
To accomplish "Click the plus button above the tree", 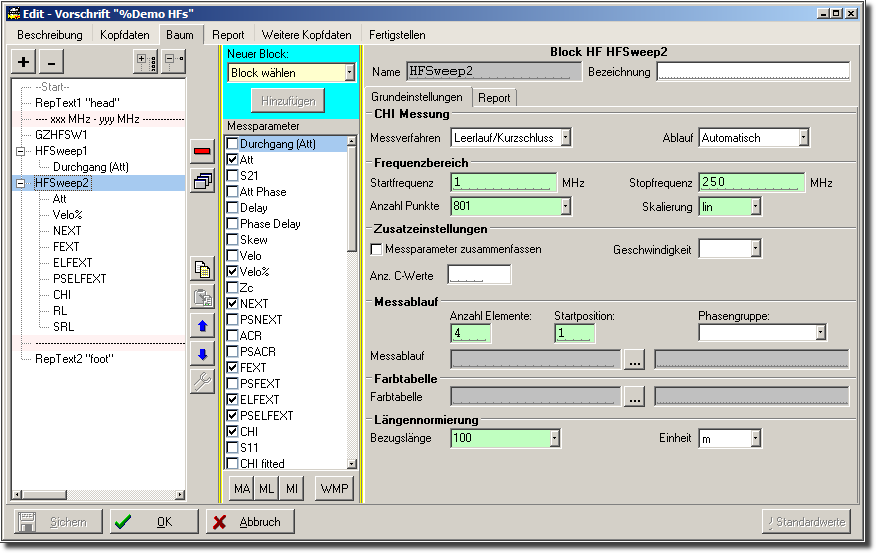I will pyautogui.click(x=24, y=62).
